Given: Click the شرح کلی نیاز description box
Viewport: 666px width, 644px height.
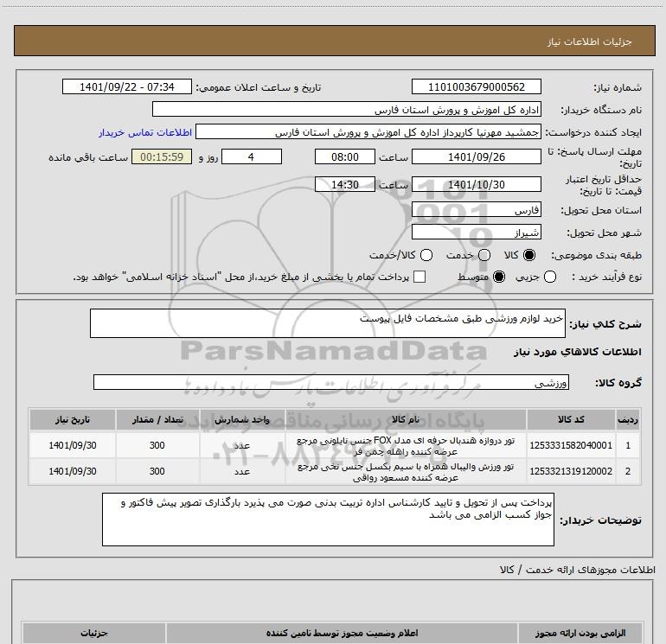Looking at the screenshot, I should pyautogui.click(x=328, y=323).
